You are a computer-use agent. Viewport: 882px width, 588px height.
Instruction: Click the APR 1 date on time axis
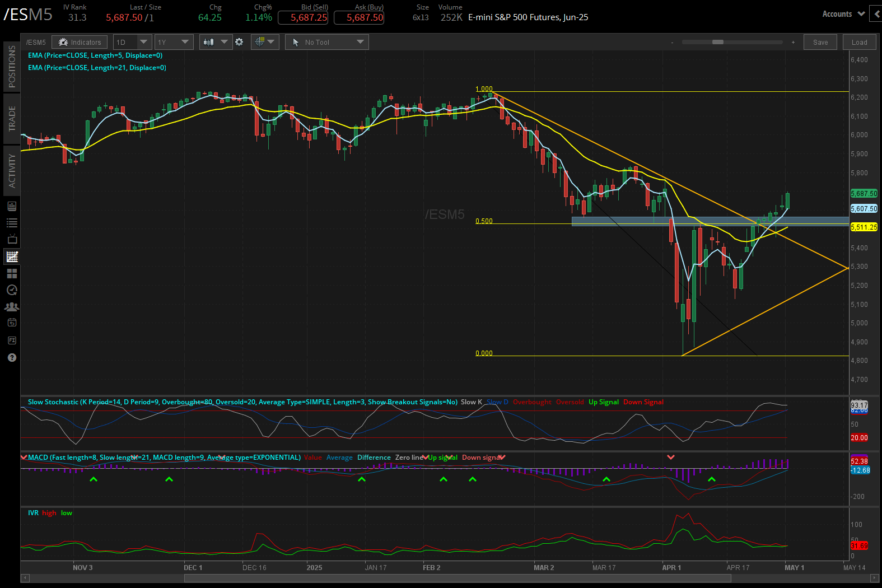671,568
